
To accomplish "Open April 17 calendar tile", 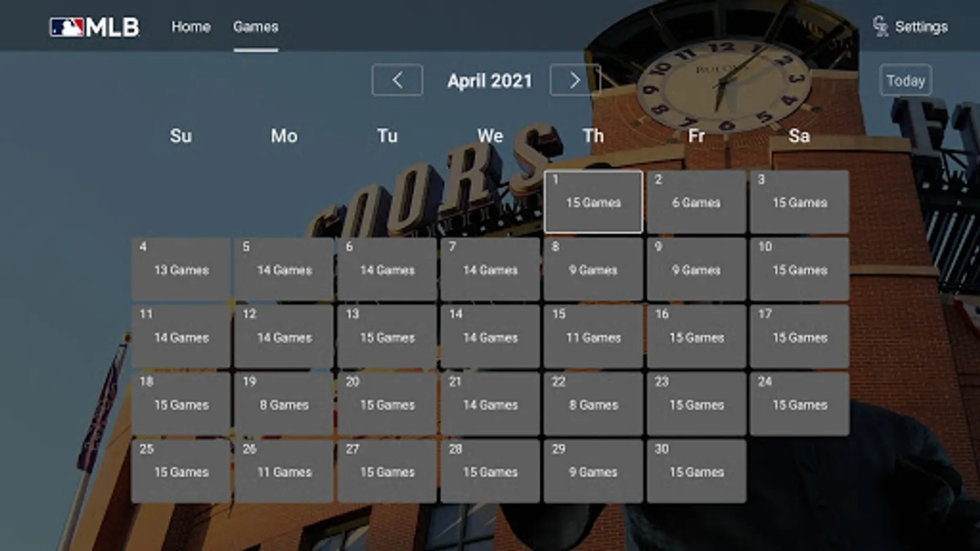I will tap(799, 337).
